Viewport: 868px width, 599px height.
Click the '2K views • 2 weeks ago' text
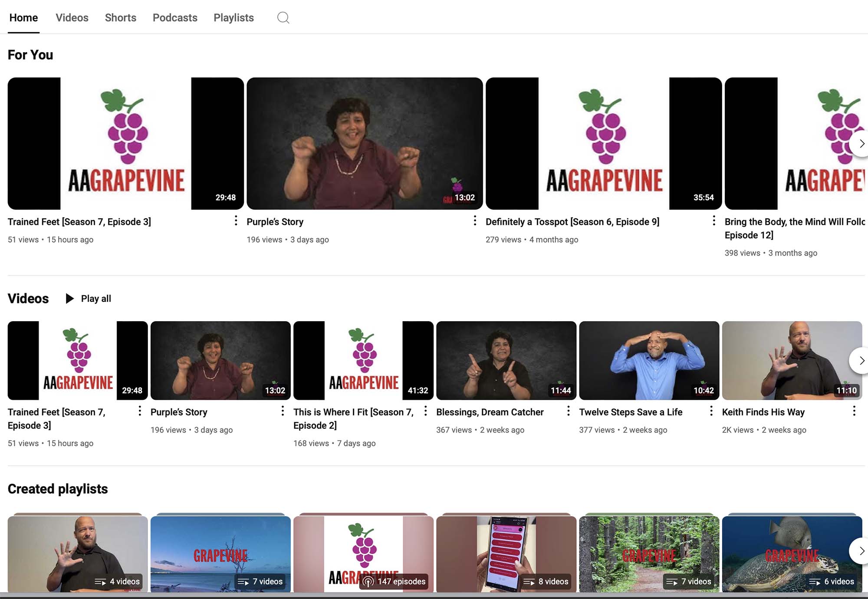tap(764, 430)
